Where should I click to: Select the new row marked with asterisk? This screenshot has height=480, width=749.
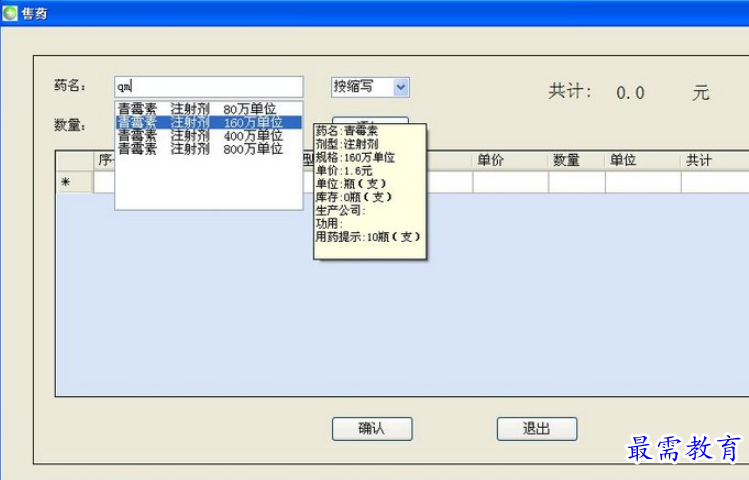click(75, 182)
